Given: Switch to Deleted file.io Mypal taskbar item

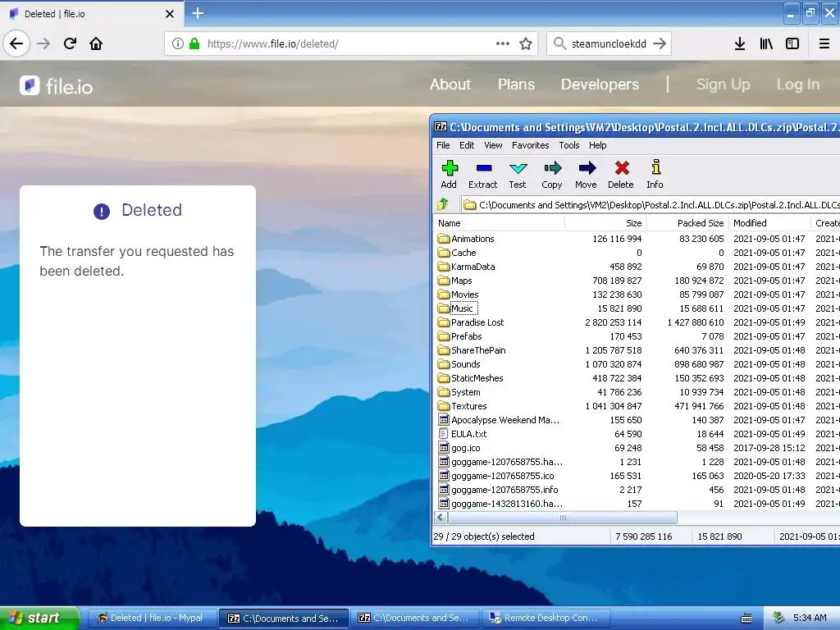Looking at the screenshot, I should pyautogui.click(x=150, y=618).
